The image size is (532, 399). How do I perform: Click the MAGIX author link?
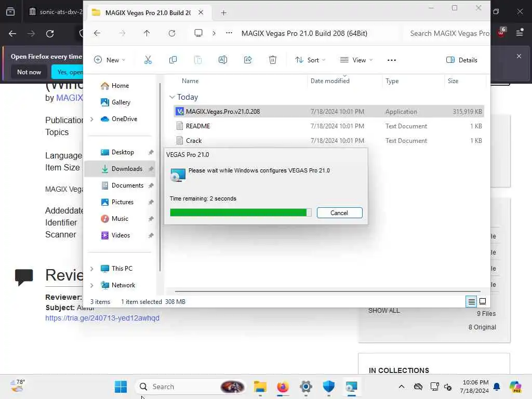point(69,98)
